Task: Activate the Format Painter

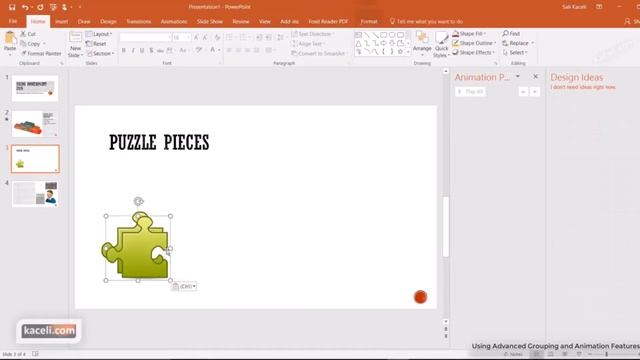Action: coord(41,53)
